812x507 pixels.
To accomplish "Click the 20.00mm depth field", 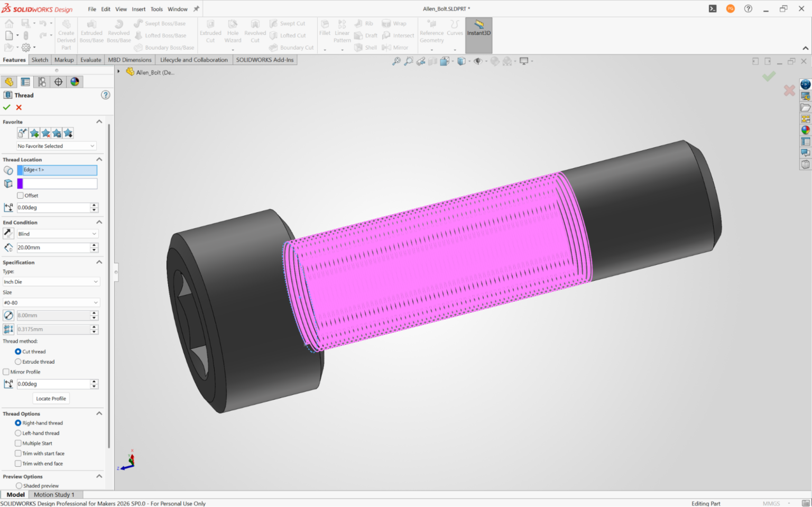I will (53, 247).
